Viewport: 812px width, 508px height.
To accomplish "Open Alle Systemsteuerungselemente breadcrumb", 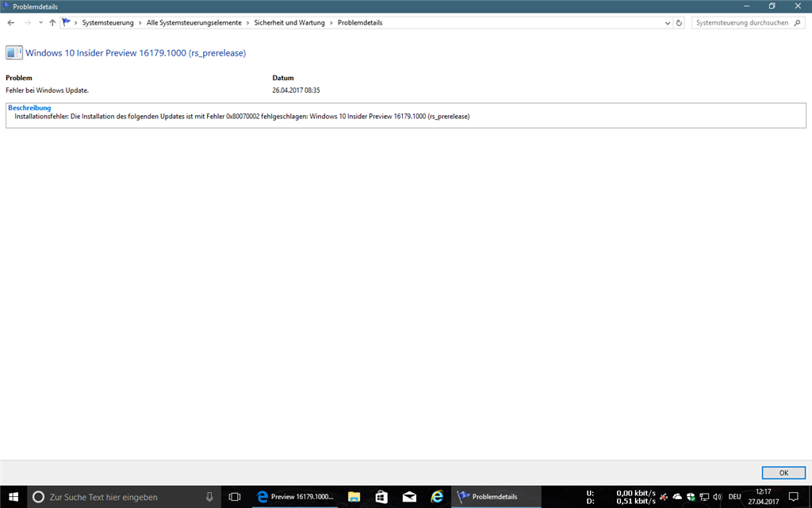I will (x=193, y=23).
